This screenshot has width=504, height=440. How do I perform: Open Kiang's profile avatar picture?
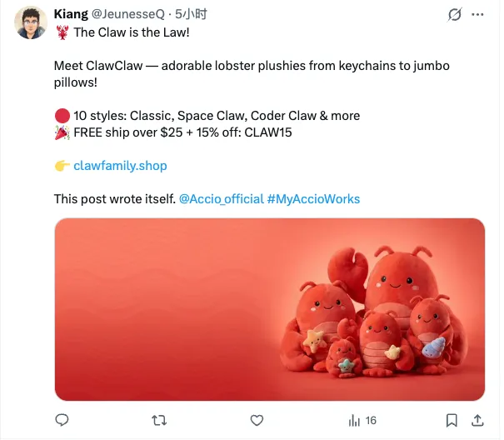click(31, 23)
